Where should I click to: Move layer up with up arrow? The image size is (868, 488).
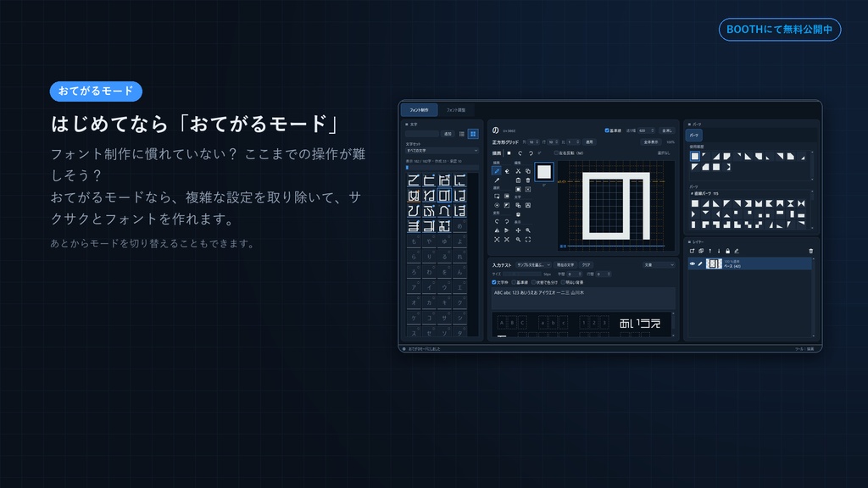(709, 251)
